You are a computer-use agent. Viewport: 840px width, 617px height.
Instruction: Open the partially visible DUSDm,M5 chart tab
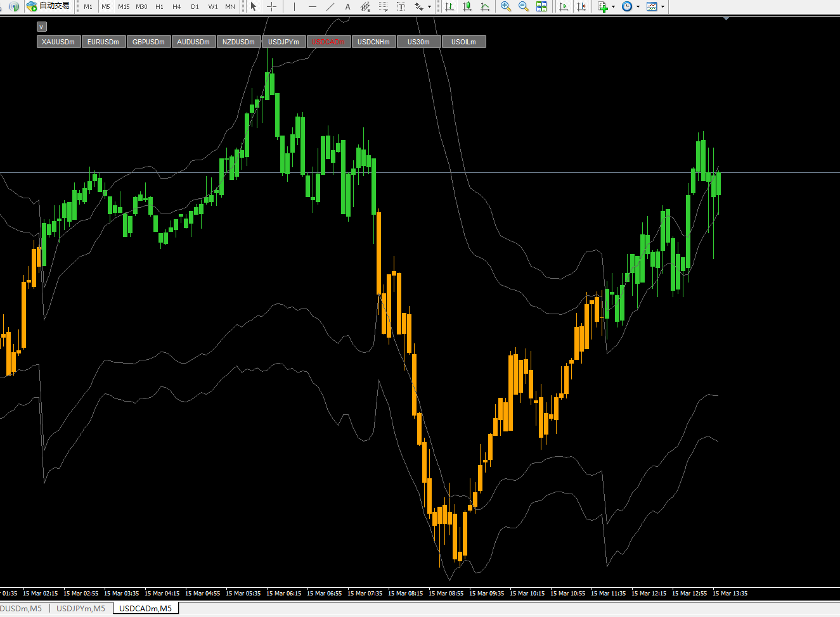click(21, 609)
